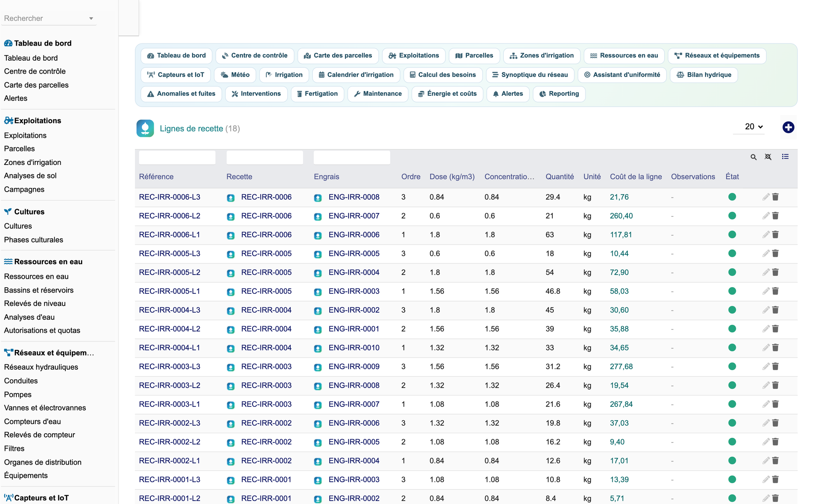Screen dimensions: 815x504
Task: Open link REC-IRR-0006-L3
Action: 170,197
